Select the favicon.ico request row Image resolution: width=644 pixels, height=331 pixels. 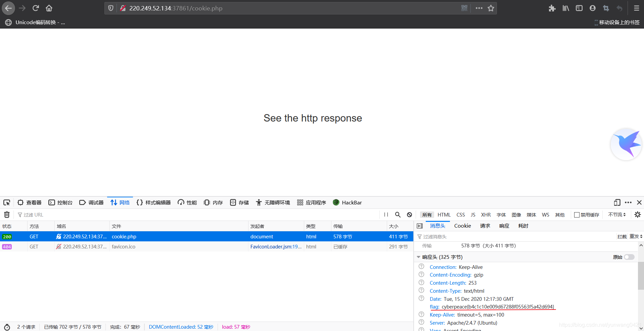206,246
